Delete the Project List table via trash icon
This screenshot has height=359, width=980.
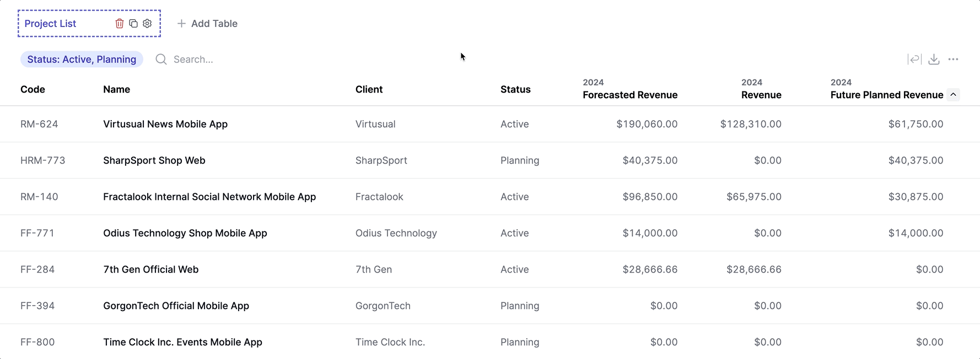coord(120,24)
